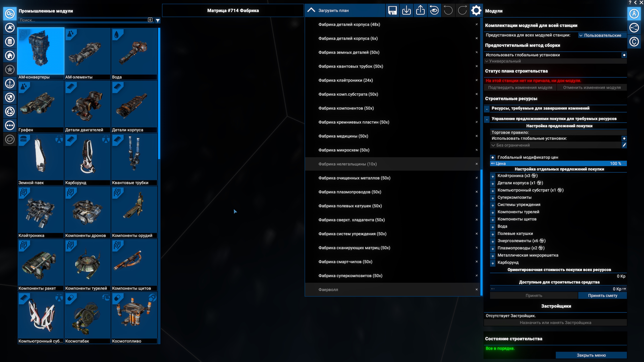This screenshot has width=644, height=362.
Task: Toggle global settings for preferred build method
Action: pyautogui.click(x=624, y=55)
